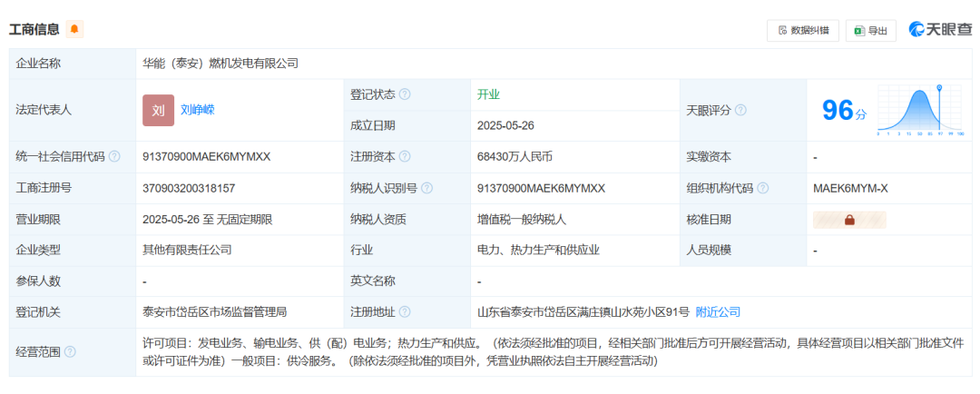Click help icon next to 登记状态

tap(405, 94)
